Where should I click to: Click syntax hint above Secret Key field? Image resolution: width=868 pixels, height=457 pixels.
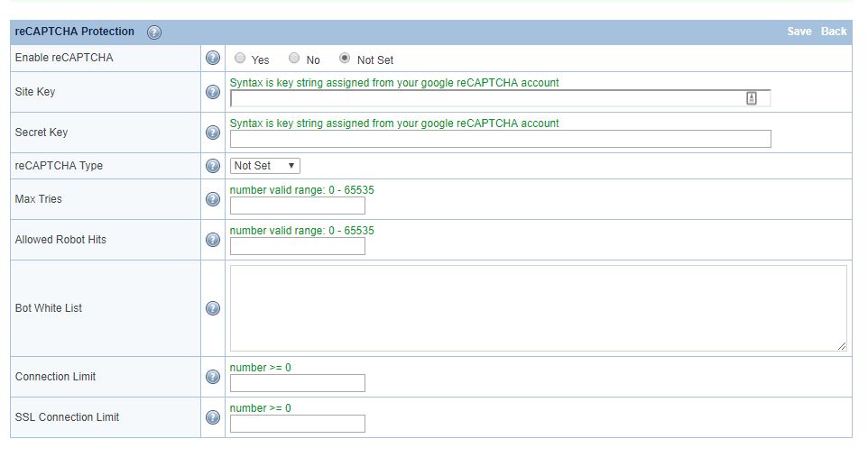(x=394, y=123)
